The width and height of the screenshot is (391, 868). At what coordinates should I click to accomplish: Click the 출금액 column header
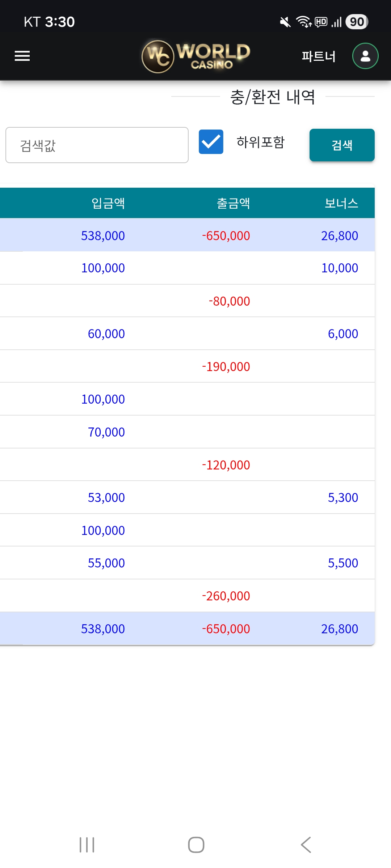click(233, 203)
